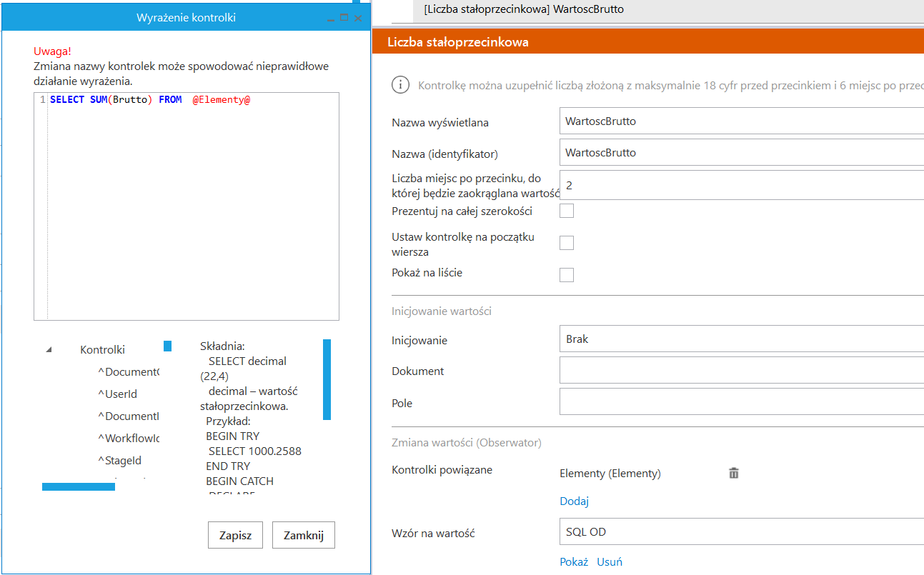Viewport: 924px width, 575px height.
Task: Close the Wyrażenie kontrolki dialog with X
Action: 358,18
